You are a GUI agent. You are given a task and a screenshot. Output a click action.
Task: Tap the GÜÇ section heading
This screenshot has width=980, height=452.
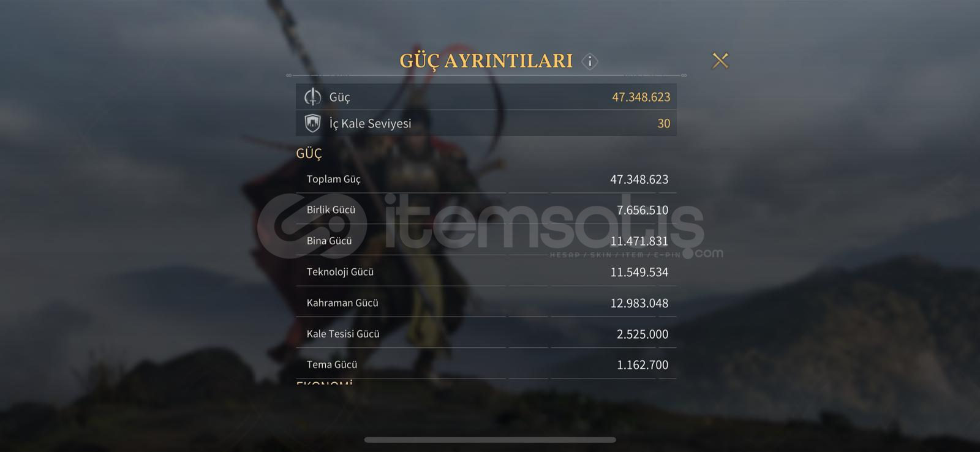point(309,154)
